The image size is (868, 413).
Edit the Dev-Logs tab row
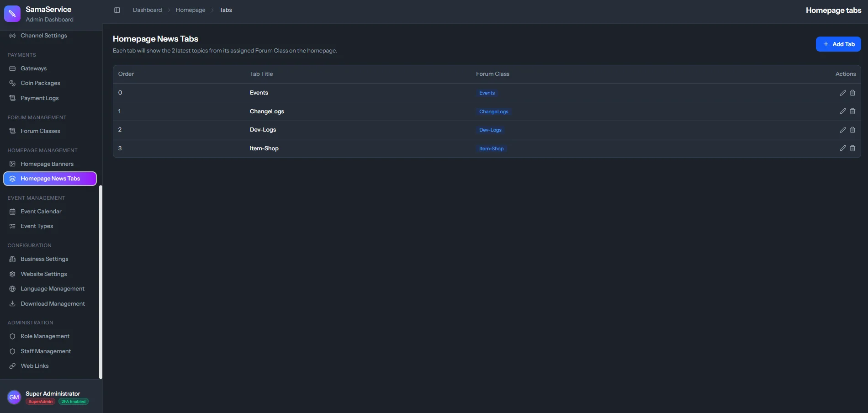coord(843,130)
